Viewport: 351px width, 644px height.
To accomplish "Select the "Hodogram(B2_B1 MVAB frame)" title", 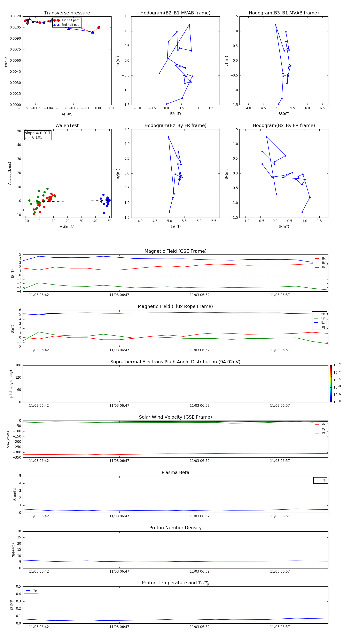I will [x=175, y=13].
